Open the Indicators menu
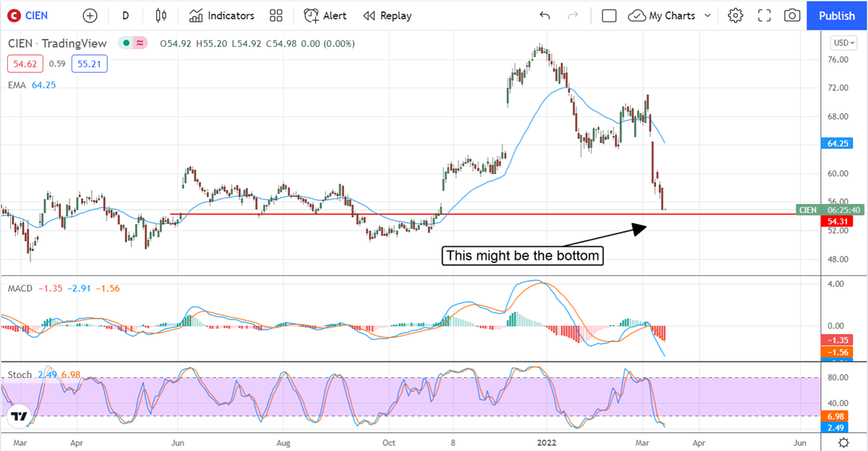 coord(222,15)
